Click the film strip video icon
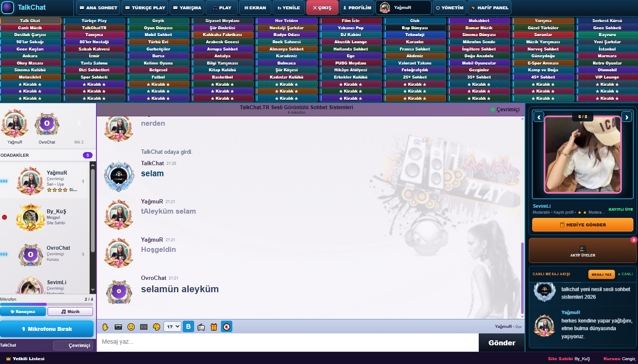Viewport: 638px width, 364px height. coord(144,327)
